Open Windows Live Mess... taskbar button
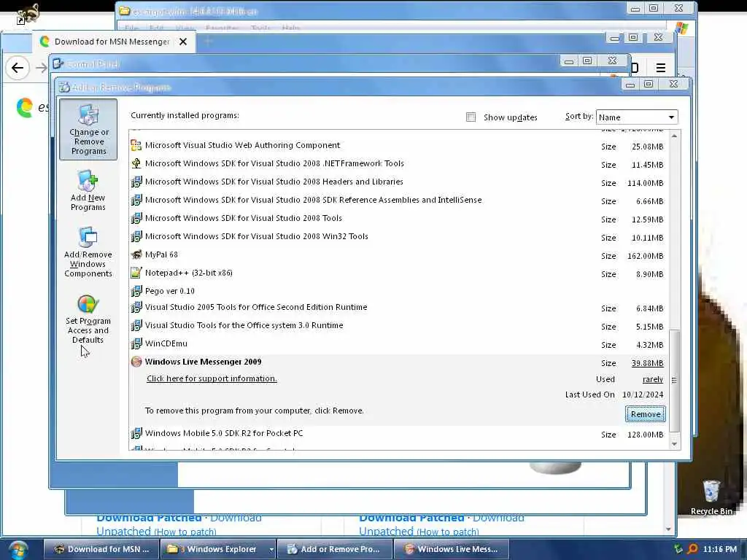The width and height of the screenshot is (747, 560). [x=451, y=549]
